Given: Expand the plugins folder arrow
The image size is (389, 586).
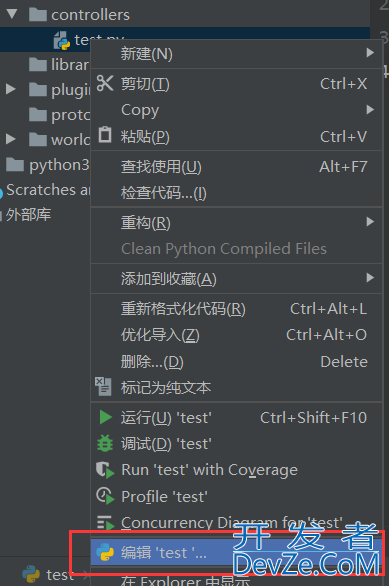Looking at the screenshot, I should [x=11, y=89].
